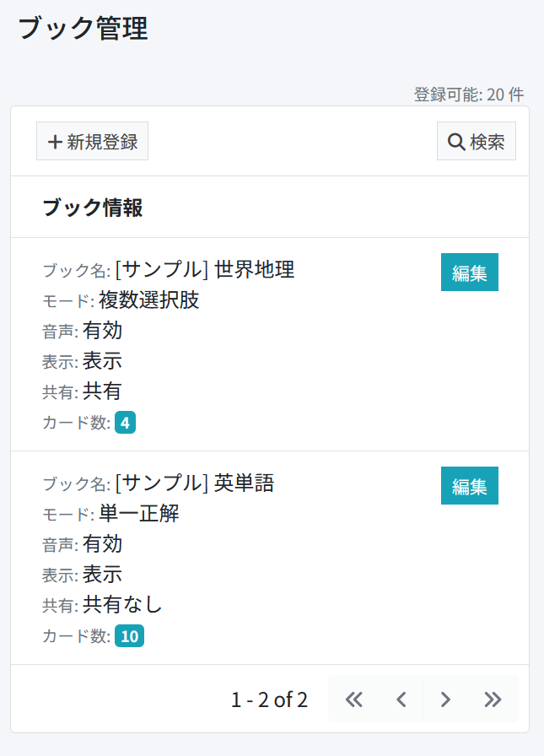Click the 共有なし sharing value
Image resolution: width=544 pixels, height=756 pixels.
click(x=122, y=604)
